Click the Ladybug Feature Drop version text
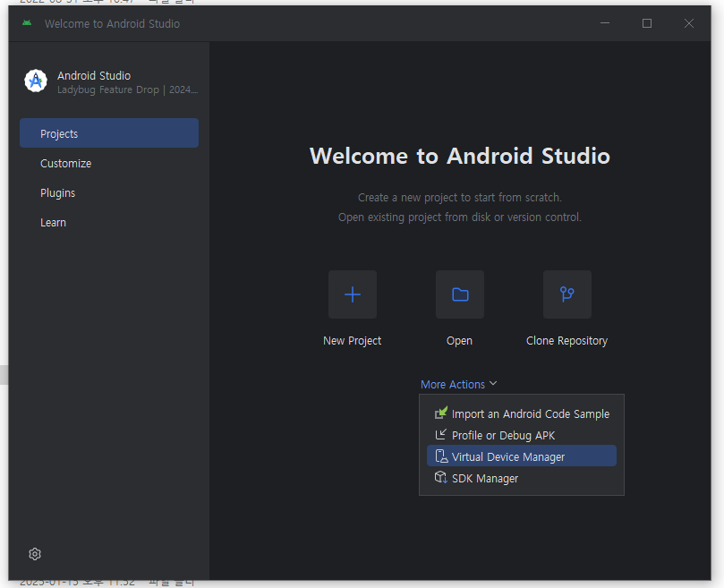Screen dimensions: 724x588 127,89
